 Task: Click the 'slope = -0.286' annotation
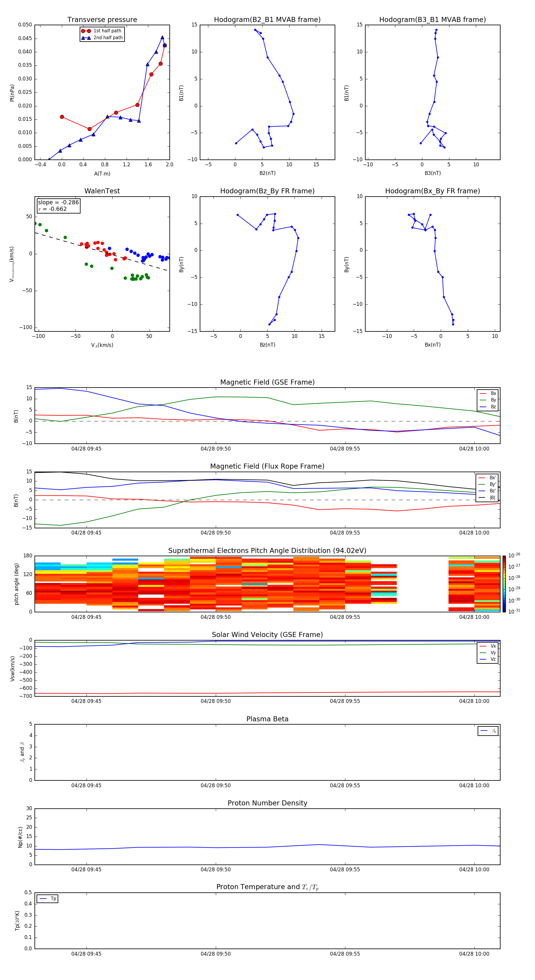(x=58, y=203)
